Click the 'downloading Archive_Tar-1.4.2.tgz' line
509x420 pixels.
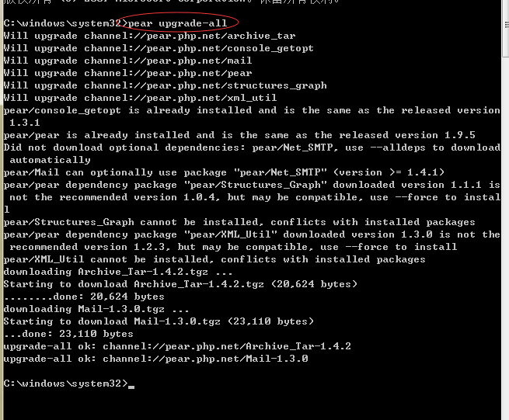coord(118,272)
